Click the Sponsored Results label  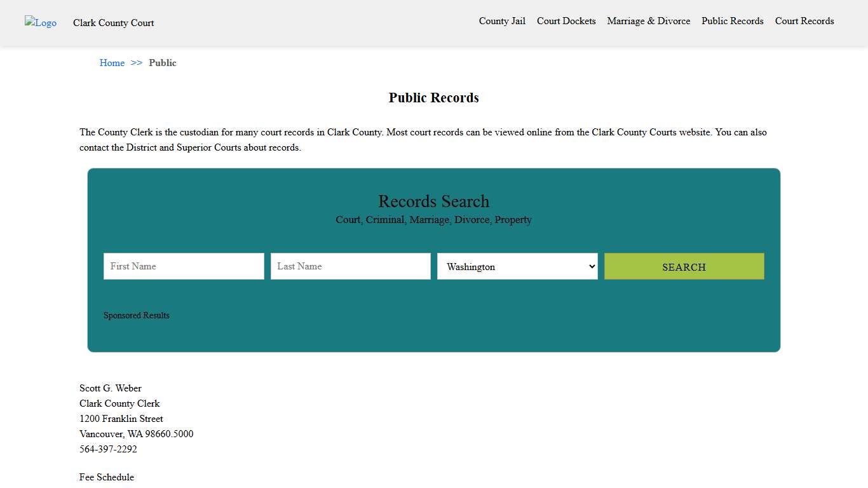point(136,315)
